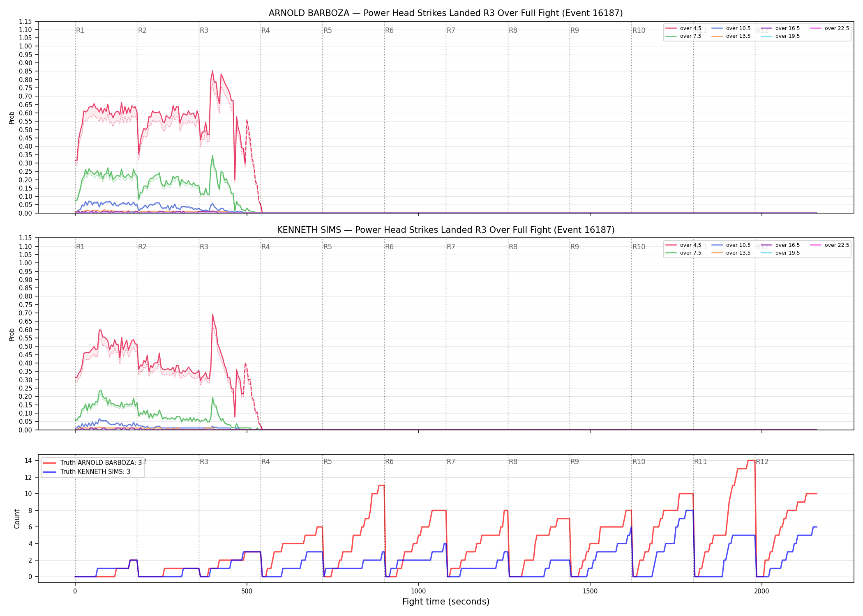The width and height of the screenshot is (863, 616).
Task: Click 'over 4.5' legend entry in Barboza chart
Action: coord(683,28)
